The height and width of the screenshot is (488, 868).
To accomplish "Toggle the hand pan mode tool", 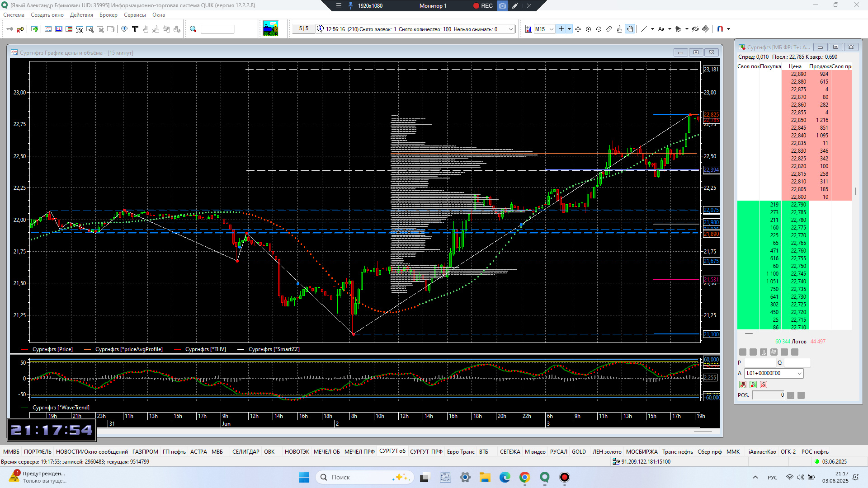I will [630, 29].
